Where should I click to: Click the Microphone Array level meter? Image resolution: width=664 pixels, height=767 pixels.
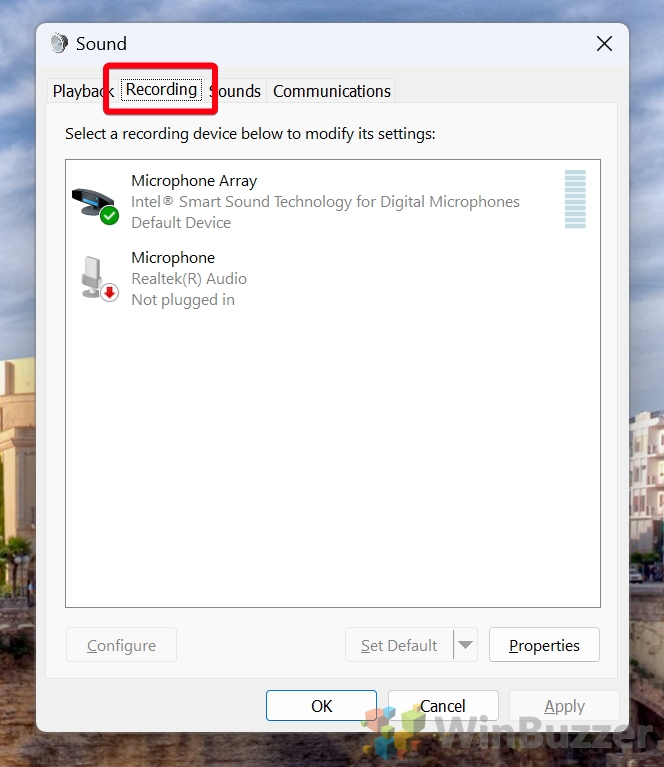click(575, 199)
